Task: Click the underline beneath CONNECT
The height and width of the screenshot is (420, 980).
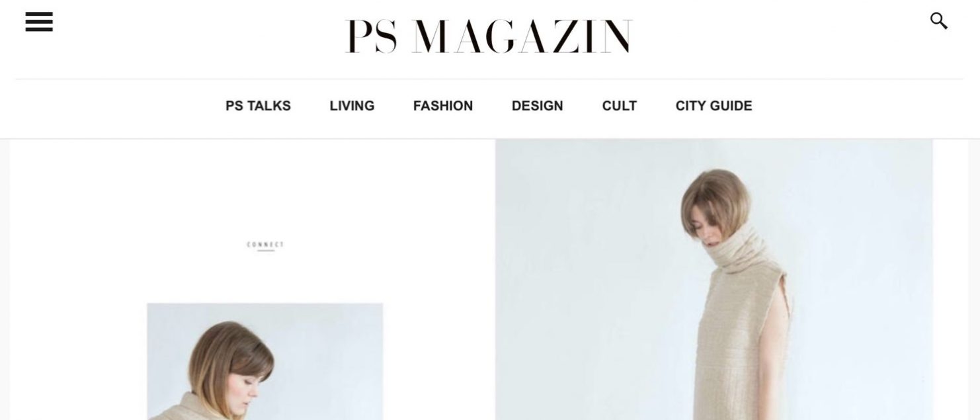Action: (x=265, y=251)
